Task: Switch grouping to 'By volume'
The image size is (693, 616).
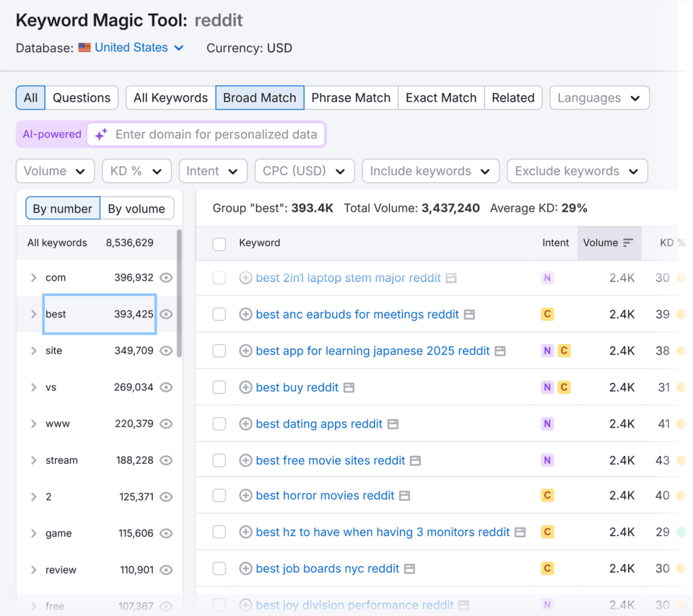Action: (x=136, y=208)
